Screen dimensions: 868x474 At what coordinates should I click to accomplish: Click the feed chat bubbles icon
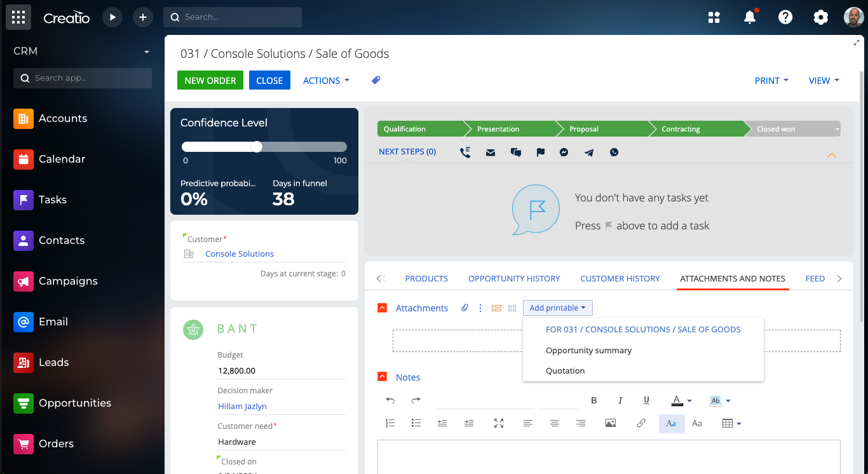click(516, 152)
